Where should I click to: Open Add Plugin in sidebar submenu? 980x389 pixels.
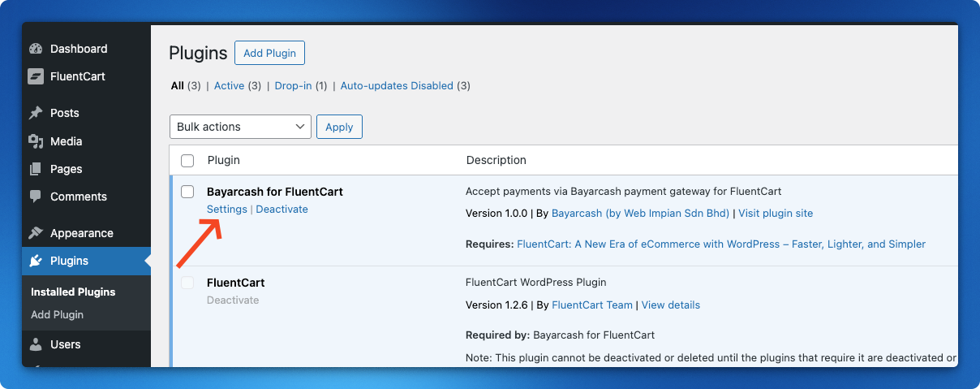point(57,314)
